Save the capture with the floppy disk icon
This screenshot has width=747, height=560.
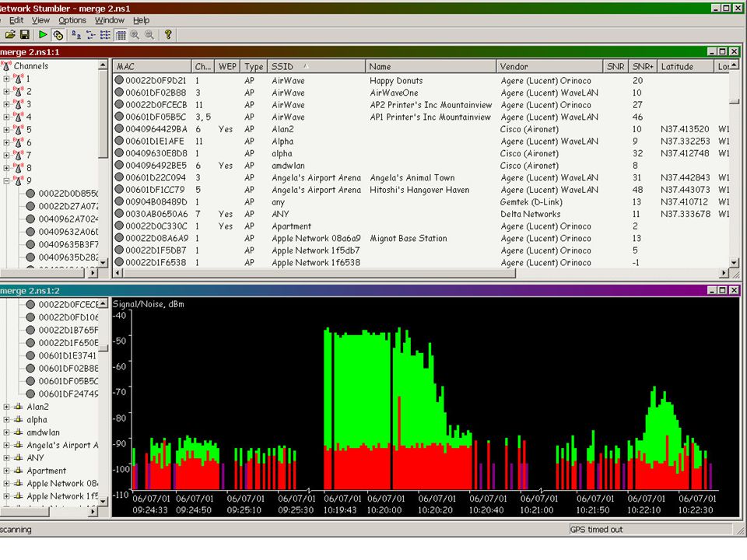(x=25, y=35)
